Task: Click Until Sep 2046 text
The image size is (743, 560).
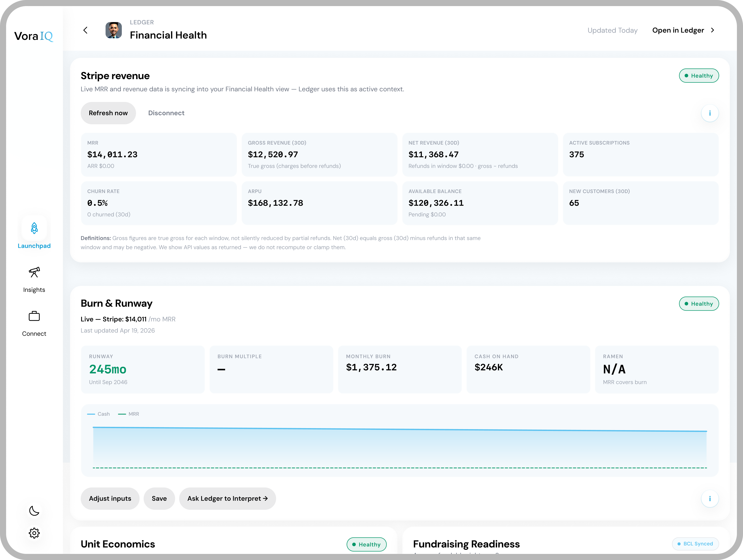Action: tap(108, 382)
